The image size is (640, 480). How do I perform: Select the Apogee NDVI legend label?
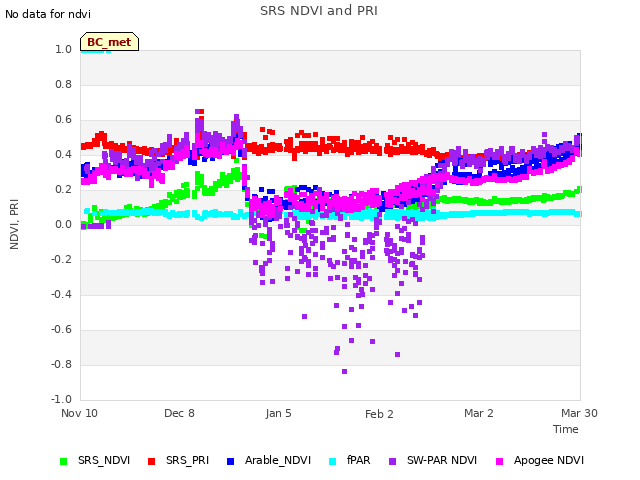[x=549, y=460]
